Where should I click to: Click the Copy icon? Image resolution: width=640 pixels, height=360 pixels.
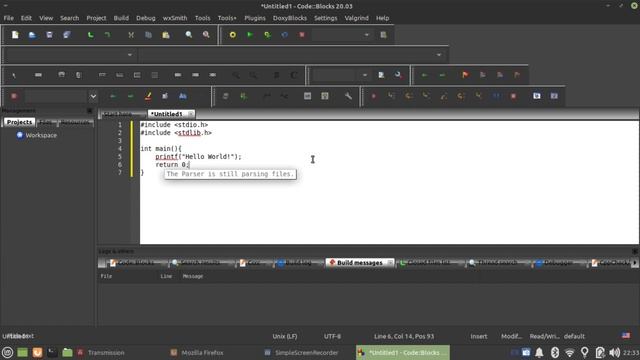(x=148, y=35)
